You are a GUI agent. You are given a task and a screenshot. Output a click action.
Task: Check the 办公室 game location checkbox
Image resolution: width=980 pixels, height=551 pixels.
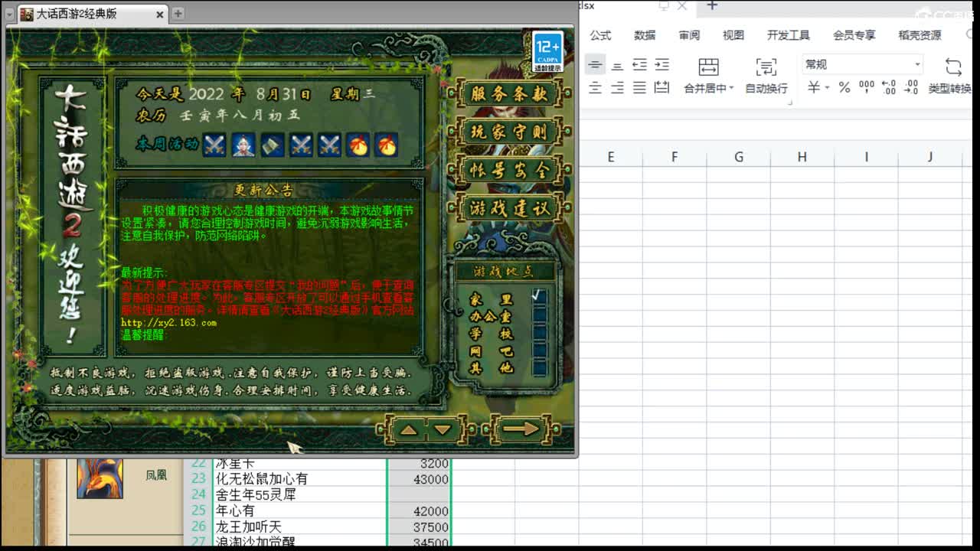click(539, 315)
